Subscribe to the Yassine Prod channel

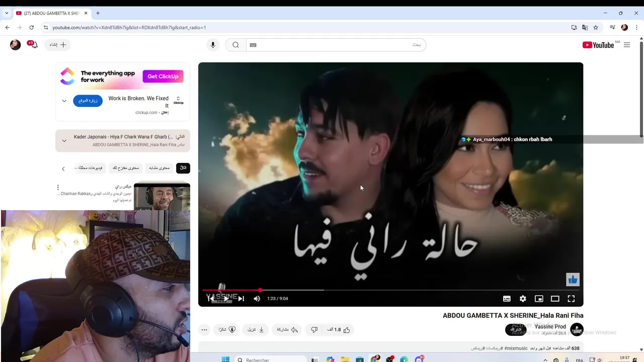[516, 330]
